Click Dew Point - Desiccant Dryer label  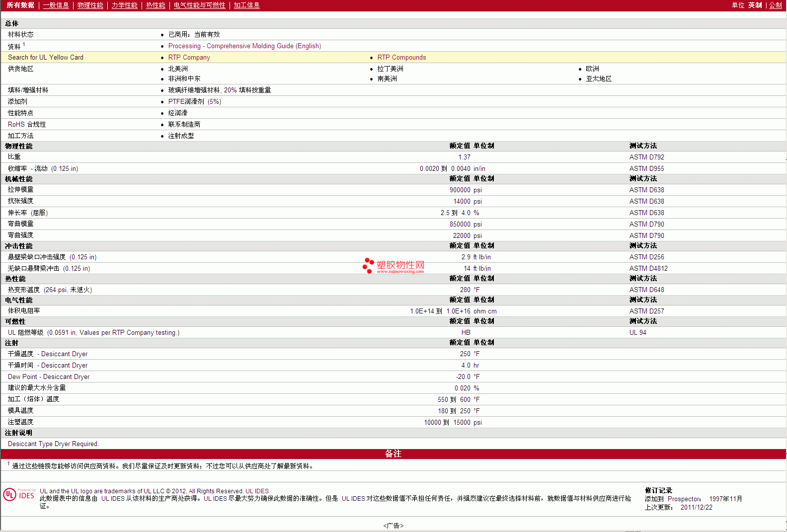pyautogui.click(x=49, y=377)
